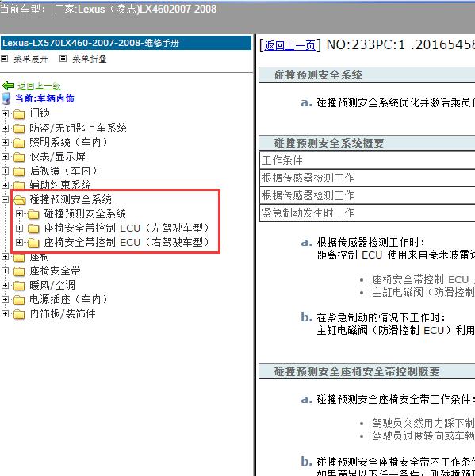Expand the 防盗/无钥匙上车系统 node
Screen dimensions: 475x476
[x=5, y=128]
